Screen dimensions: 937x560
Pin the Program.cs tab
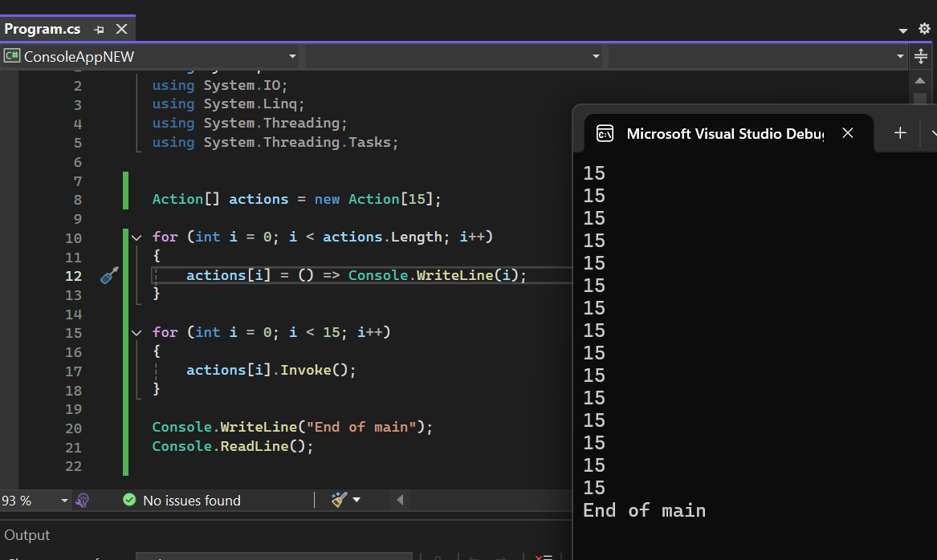point(99,29)
